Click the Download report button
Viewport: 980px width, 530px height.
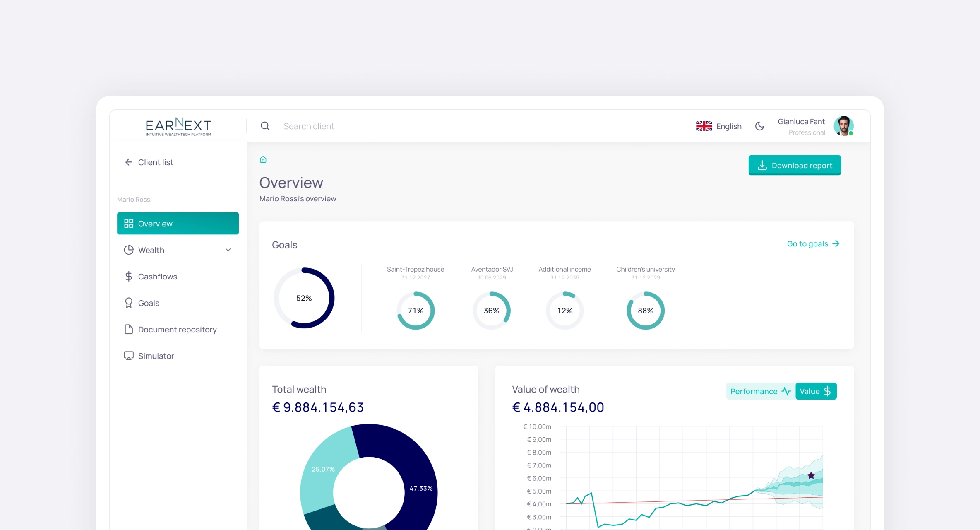(x=794, y=165)
